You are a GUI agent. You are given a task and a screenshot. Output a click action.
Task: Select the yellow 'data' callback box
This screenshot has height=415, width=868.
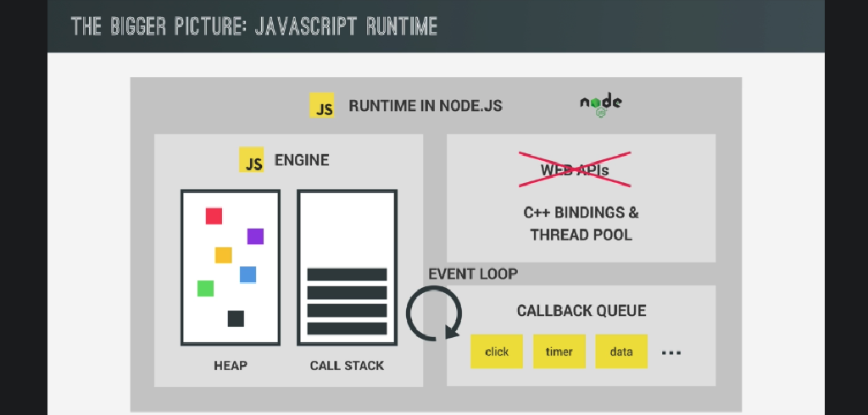(621, 351)
